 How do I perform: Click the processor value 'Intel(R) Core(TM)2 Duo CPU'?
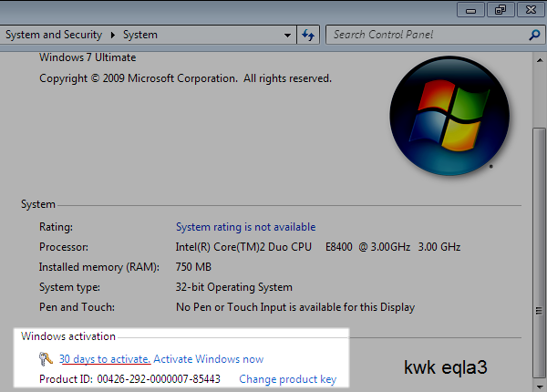tap(243, 247)
